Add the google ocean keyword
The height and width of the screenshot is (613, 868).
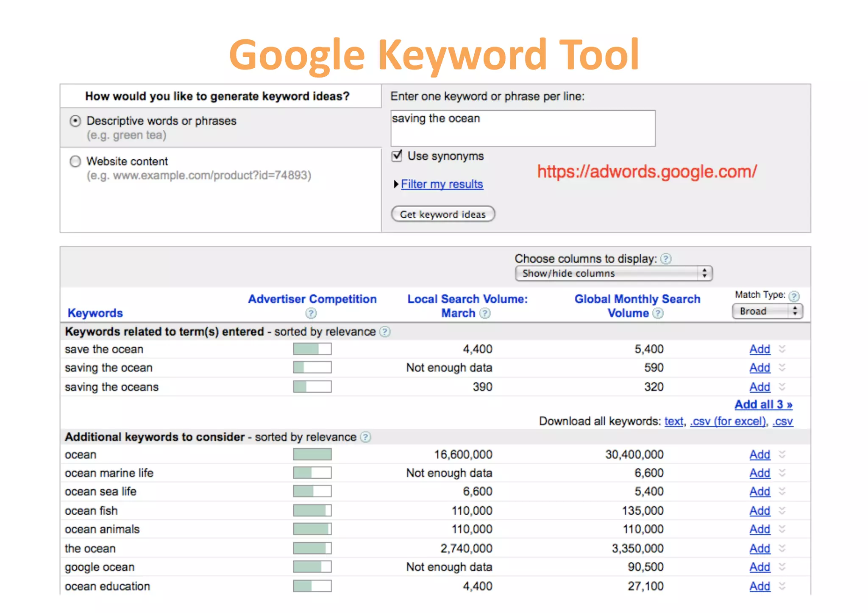click(x=759, y=567)
